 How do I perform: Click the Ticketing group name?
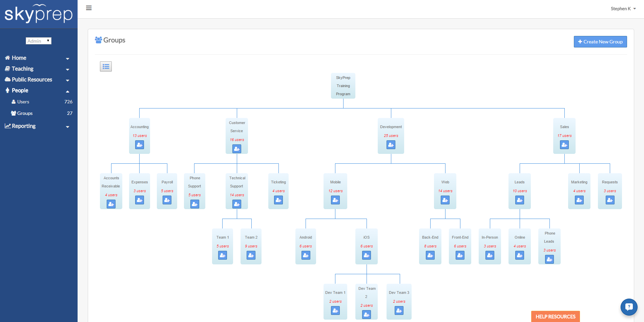tap(278, 182)
